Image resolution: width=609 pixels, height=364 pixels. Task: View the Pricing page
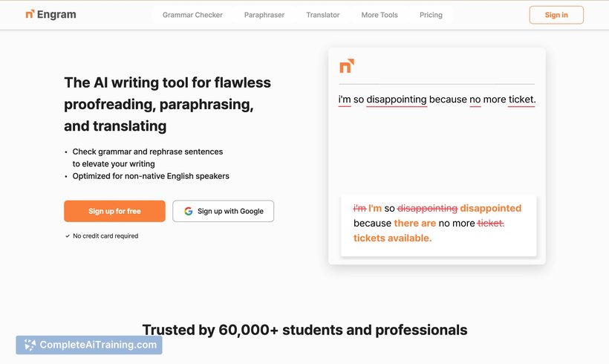(431, 15)
